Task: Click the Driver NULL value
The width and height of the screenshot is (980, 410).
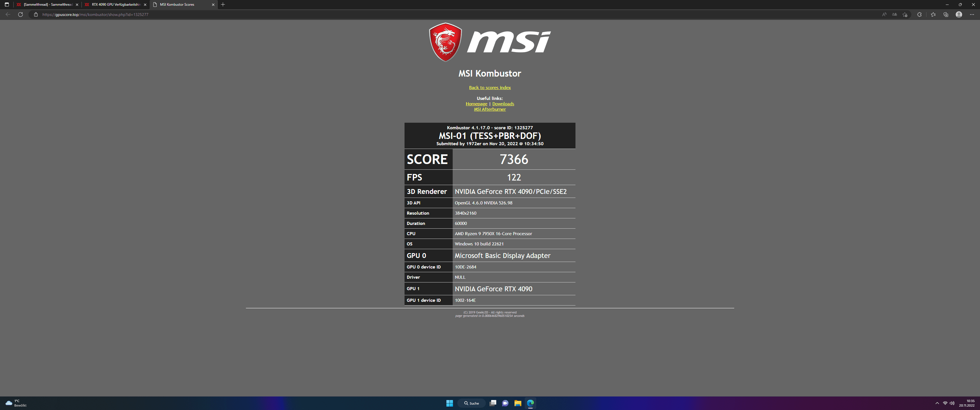Action: [x=460, y=277]
